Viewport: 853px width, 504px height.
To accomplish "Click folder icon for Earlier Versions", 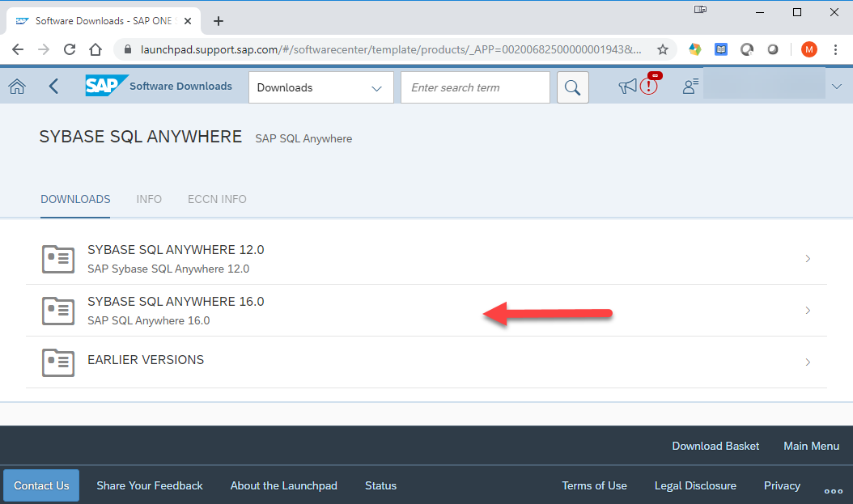I will 58,362.
